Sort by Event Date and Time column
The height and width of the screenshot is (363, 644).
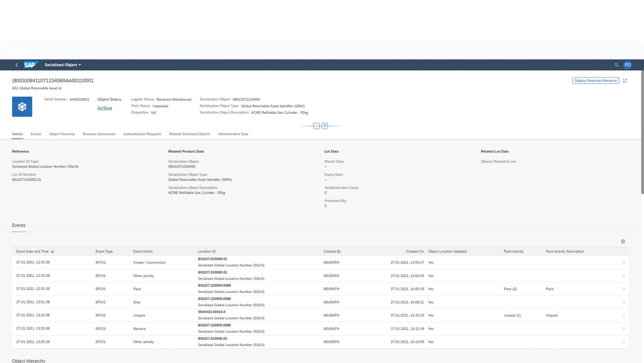point(33,251)
